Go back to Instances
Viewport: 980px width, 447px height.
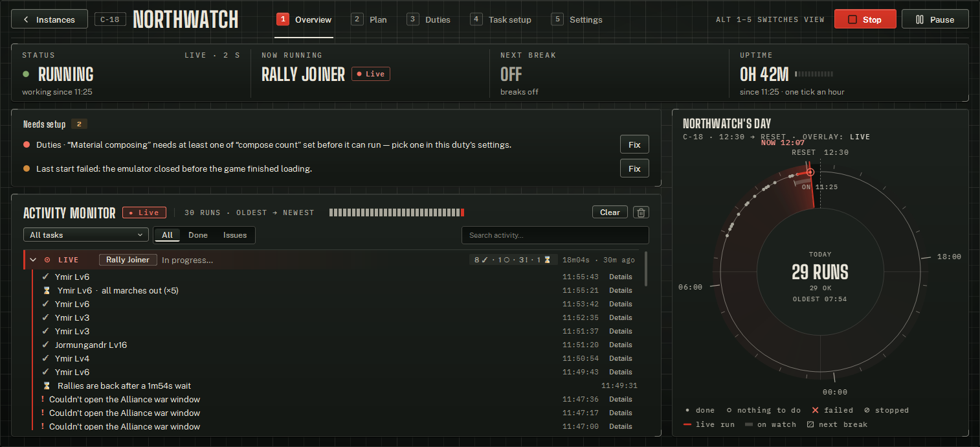[x=49, y=19]
